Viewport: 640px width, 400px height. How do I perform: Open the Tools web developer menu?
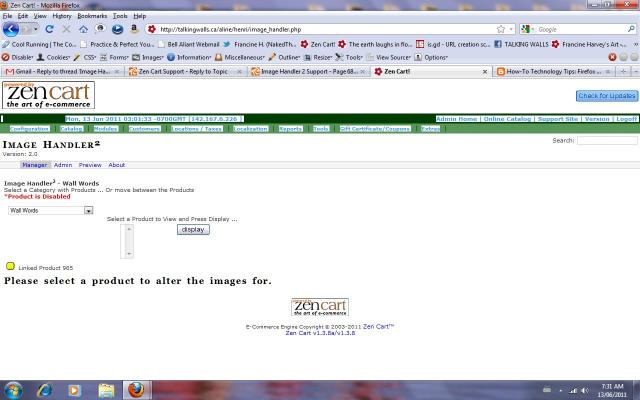pos(349,58)
